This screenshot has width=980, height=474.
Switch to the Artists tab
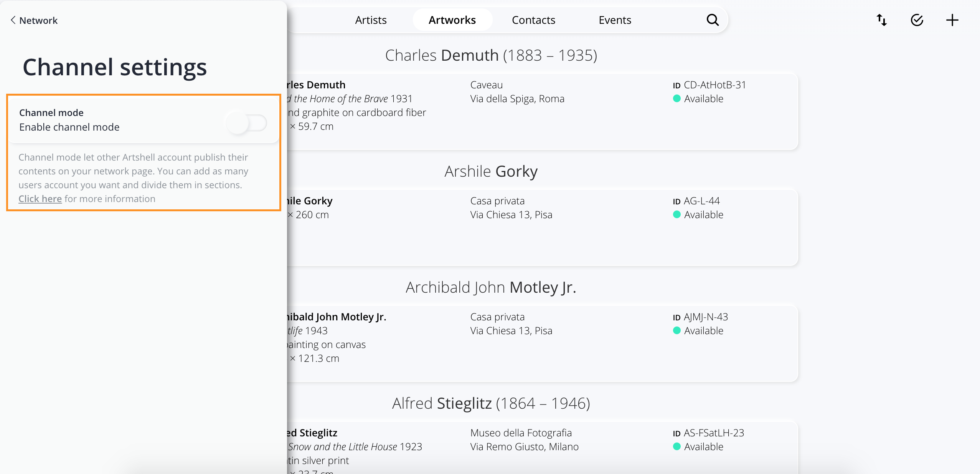tap(371, 20)
